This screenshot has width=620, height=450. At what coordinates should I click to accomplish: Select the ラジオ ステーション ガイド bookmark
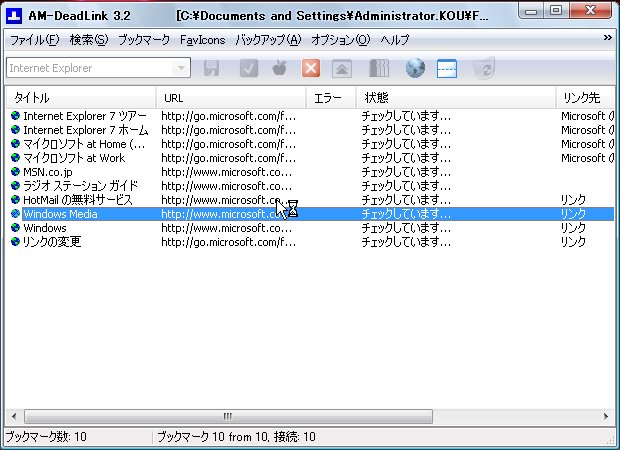[x=80, y=185]
